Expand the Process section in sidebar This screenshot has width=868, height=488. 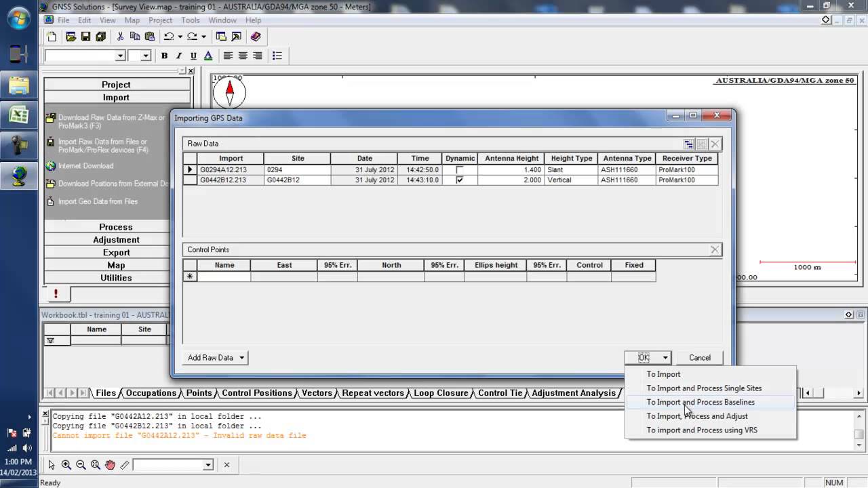coord(116,227)
